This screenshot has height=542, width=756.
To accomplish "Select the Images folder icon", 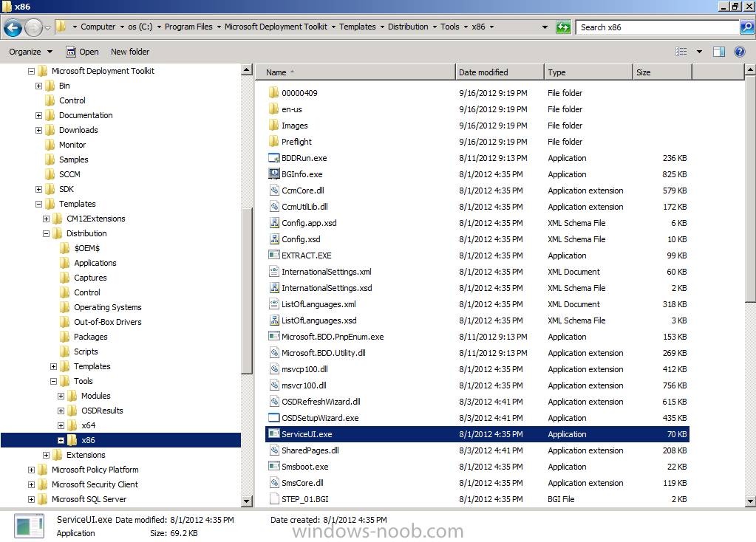I will (x=273, y=126).
